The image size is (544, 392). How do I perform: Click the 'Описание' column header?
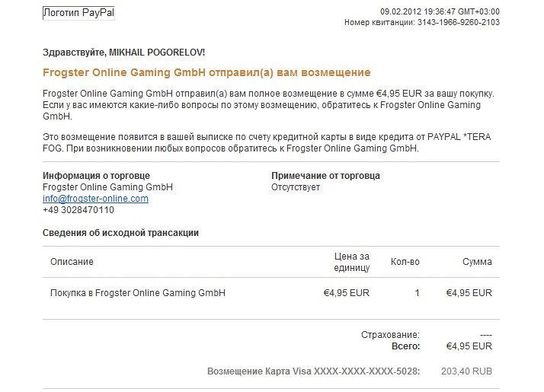(x=72, y=262)
